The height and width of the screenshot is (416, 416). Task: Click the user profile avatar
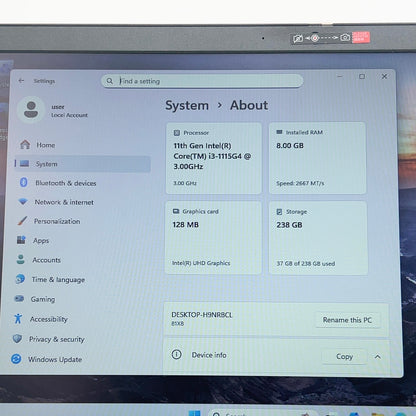(x=31, y=110)
